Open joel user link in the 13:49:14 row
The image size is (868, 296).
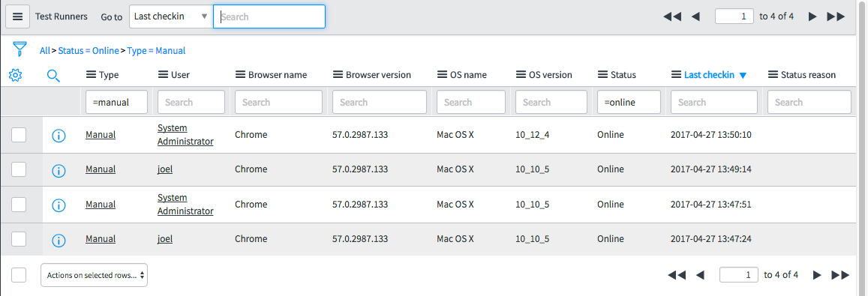165,169
